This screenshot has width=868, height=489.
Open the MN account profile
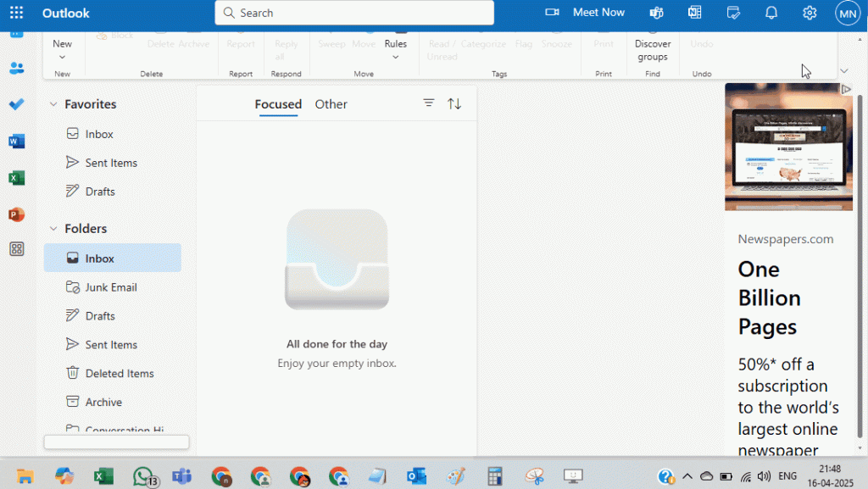[848, 14]
